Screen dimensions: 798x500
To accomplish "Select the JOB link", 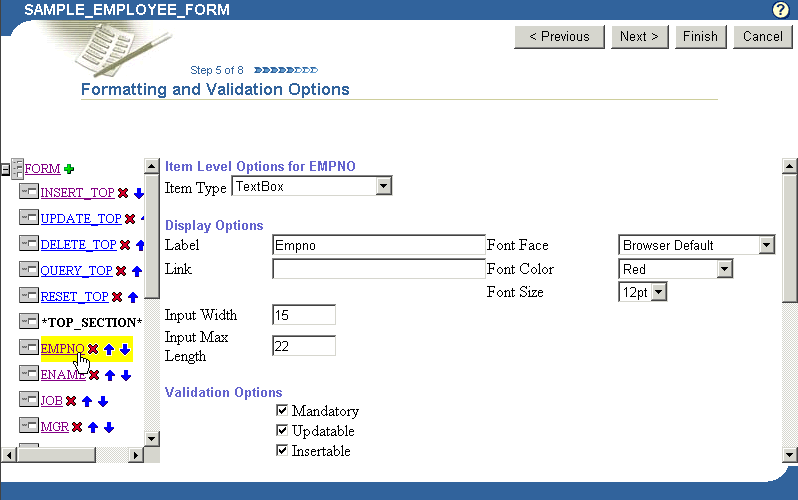I will tap(51, 401).
